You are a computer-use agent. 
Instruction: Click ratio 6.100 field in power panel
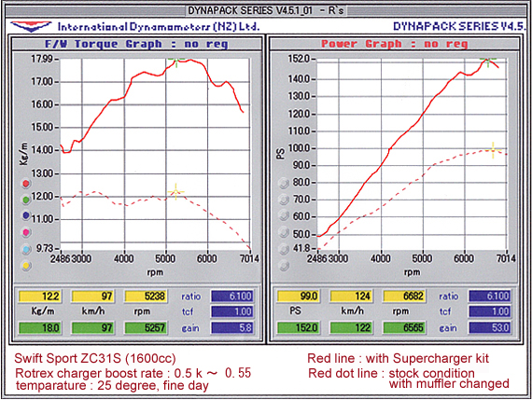point(490,297)
